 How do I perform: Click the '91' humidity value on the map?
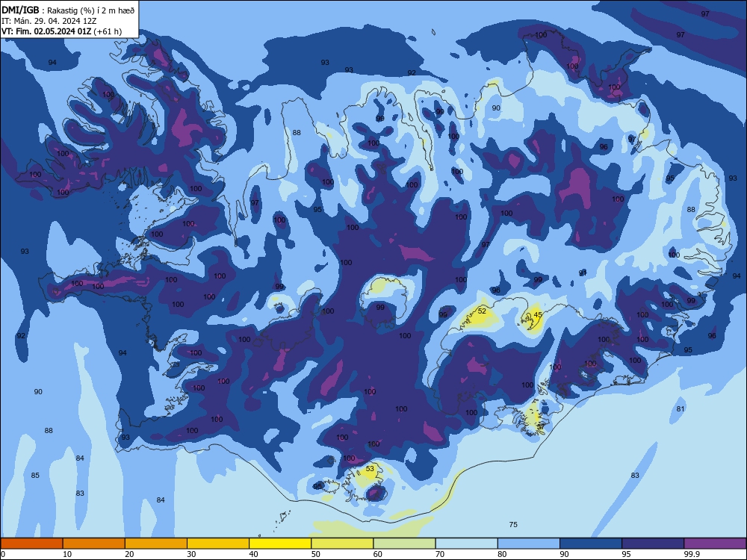(x=583, y=273)
